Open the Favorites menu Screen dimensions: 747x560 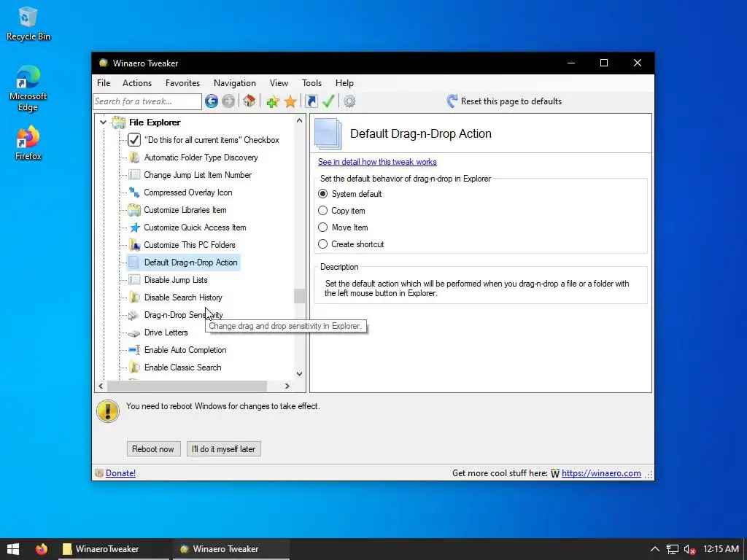(x=182, y=83)
